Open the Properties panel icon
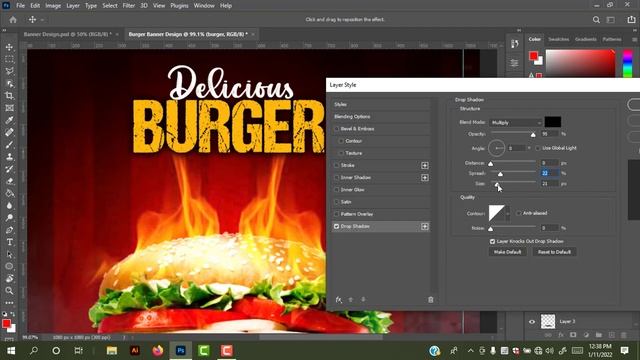Image resolution: width=640 pixels, height=360 pixels. point(514,63)
